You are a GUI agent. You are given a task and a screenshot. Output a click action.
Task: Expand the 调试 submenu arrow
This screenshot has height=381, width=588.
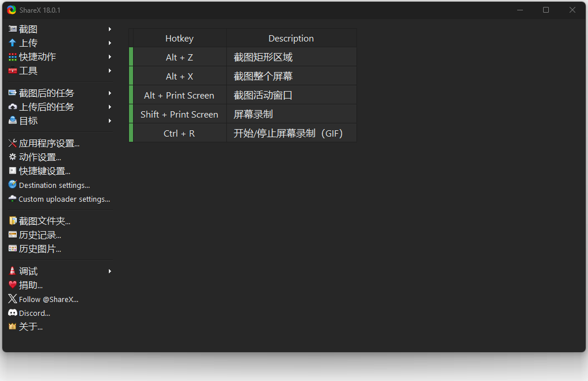pyautogui.click(x=110, y=271)
